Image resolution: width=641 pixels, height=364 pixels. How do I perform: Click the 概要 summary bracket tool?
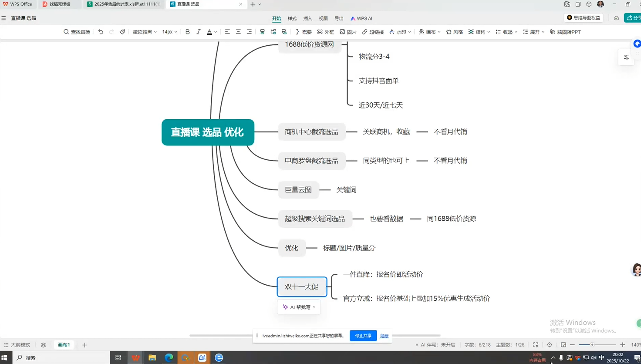tap(303, 32)
